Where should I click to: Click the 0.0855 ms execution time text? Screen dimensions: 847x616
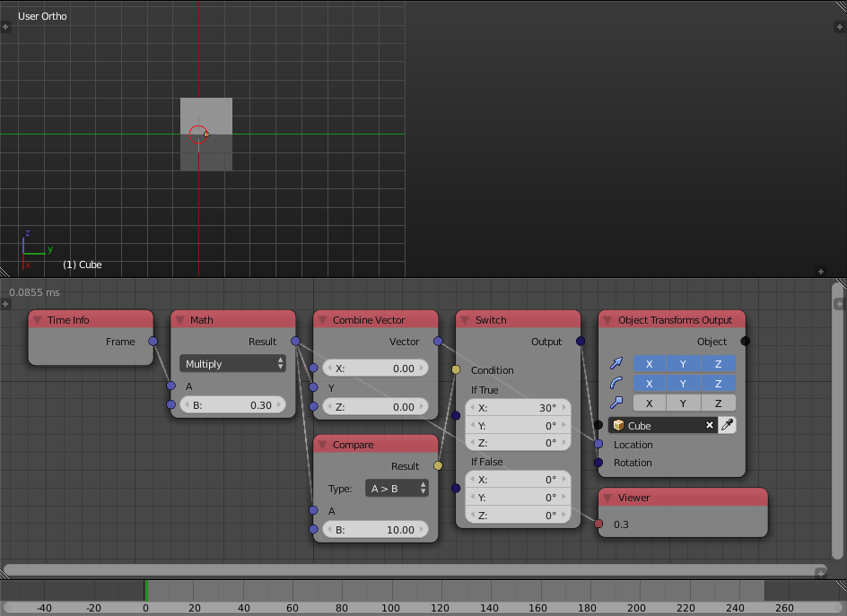(34, 292)
